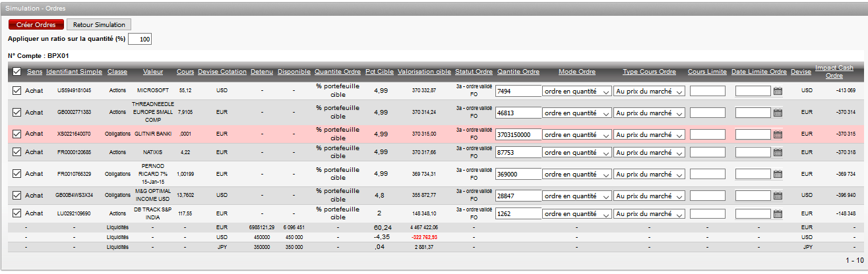Click calendar icon for DB TRACK S&P INDIA
Image resolution: width=868 pixels, height=274 pixels.
pyautogui.click(x=778, y=214)
